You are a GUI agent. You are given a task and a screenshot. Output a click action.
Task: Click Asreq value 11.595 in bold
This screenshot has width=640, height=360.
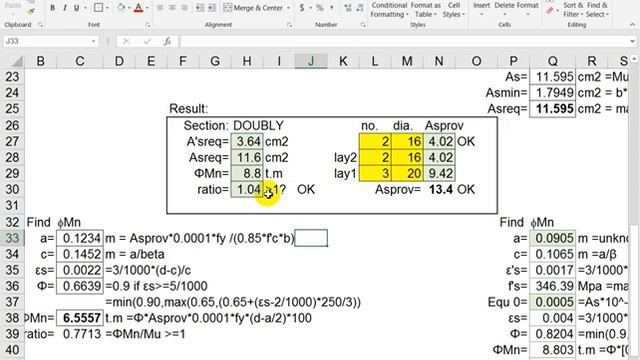[553, 109]
